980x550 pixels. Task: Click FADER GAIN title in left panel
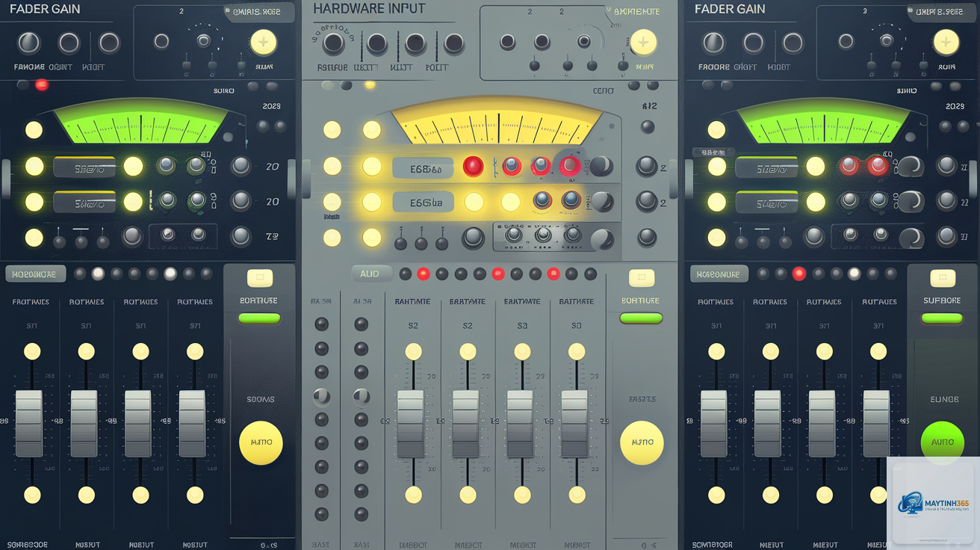coord(45,9)
